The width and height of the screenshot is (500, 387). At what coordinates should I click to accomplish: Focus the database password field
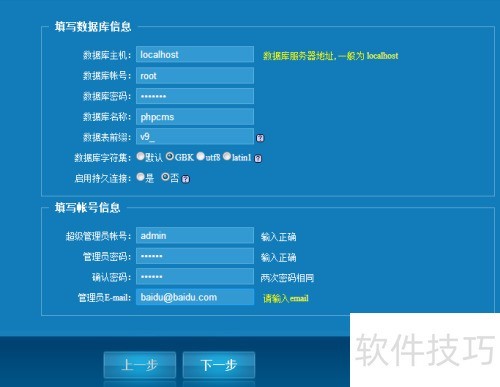[x=195, y=96]
